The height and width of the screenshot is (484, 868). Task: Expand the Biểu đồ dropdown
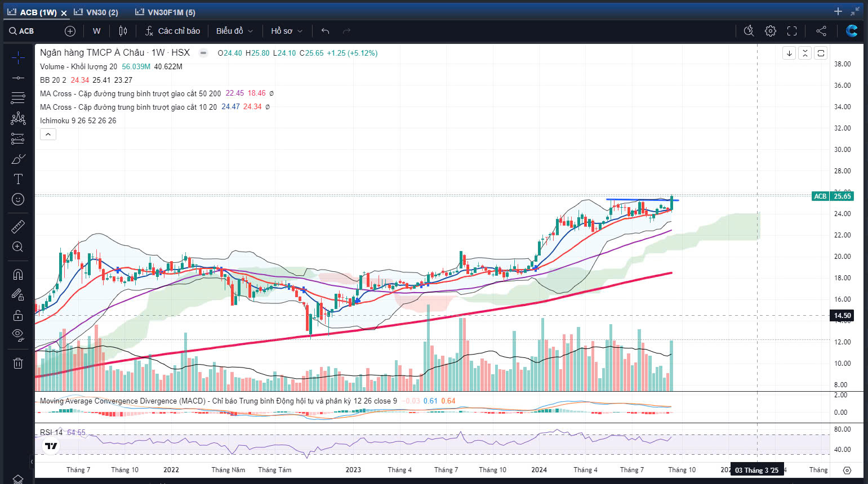pos(234,31)
